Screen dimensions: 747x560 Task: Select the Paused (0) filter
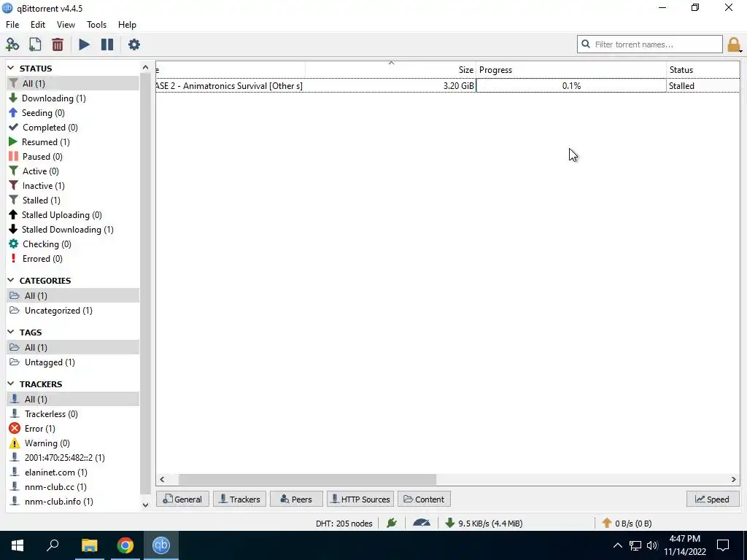[x=73, y=156]
